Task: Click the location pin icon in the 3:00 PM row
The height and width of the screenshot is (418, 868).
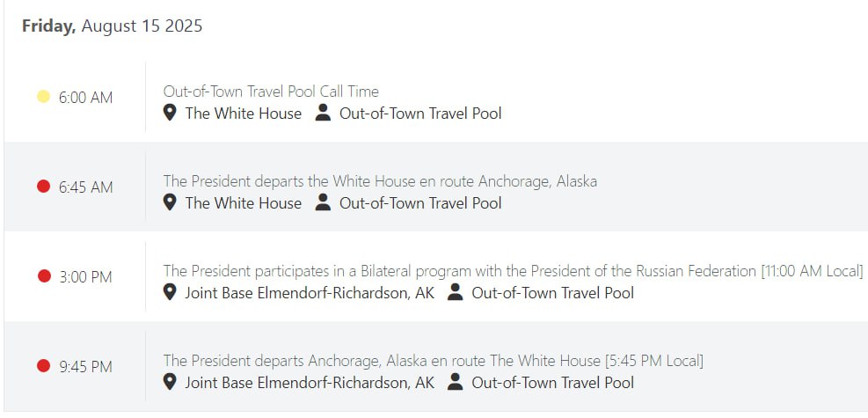Action: point(171,292)
